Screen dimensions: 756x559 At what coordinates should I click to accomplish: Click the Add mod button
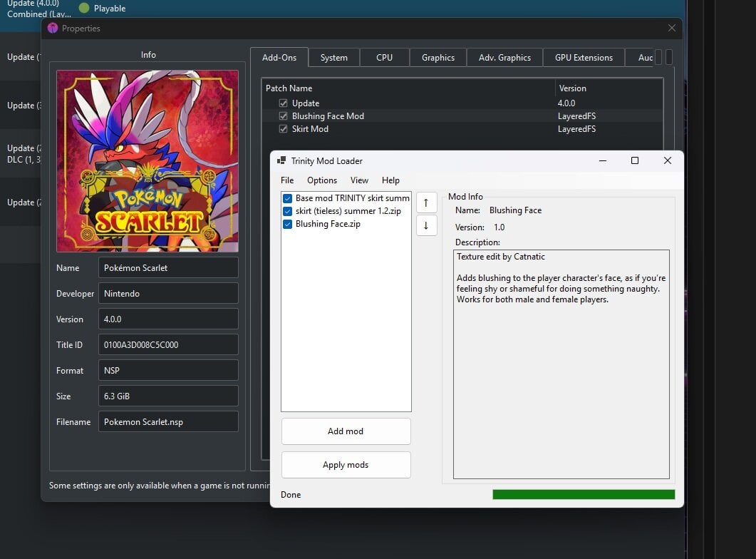point(346,431)
